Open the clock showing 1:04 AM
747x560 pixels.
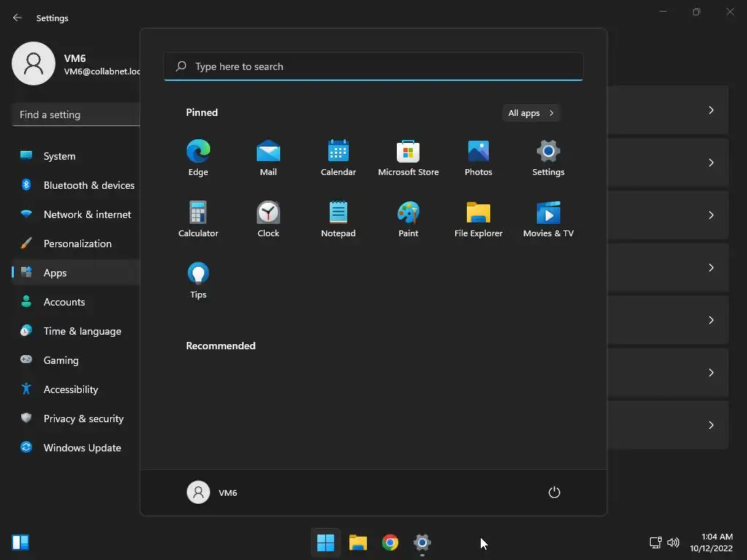tap(711, 542)
